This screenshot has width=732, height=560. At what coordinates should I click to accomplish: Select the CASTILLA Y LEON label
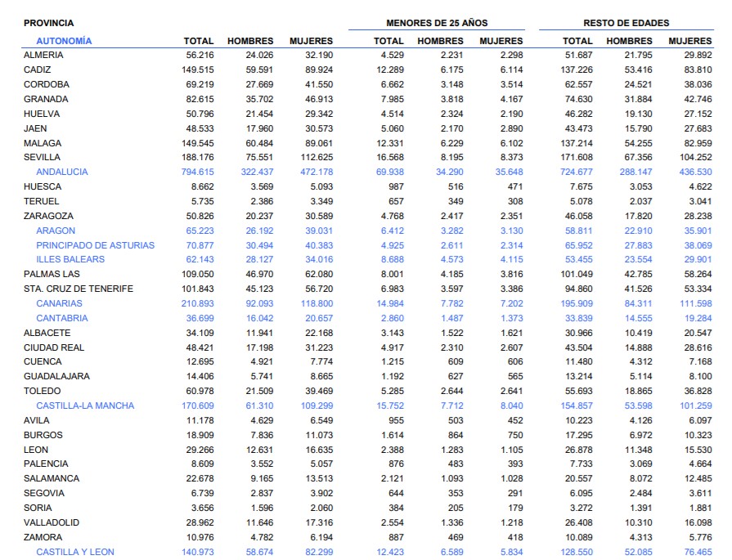coord(75,552)
